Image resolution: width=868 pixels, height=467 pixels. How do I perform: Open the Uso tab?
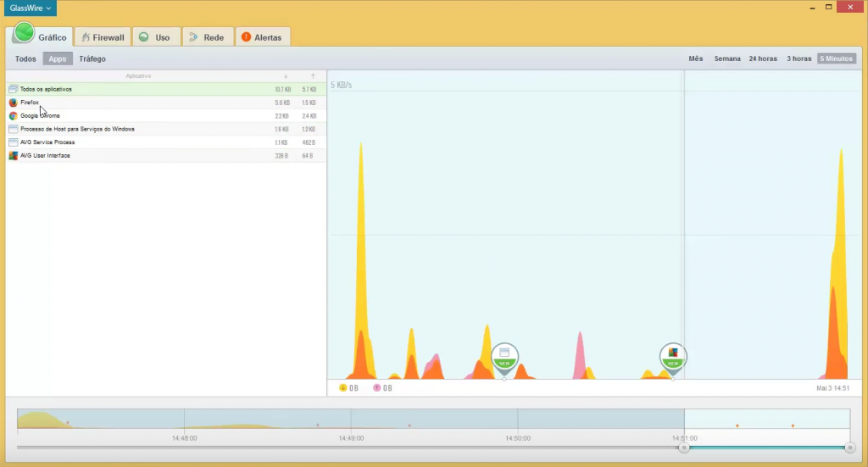[x=156, y=37]
